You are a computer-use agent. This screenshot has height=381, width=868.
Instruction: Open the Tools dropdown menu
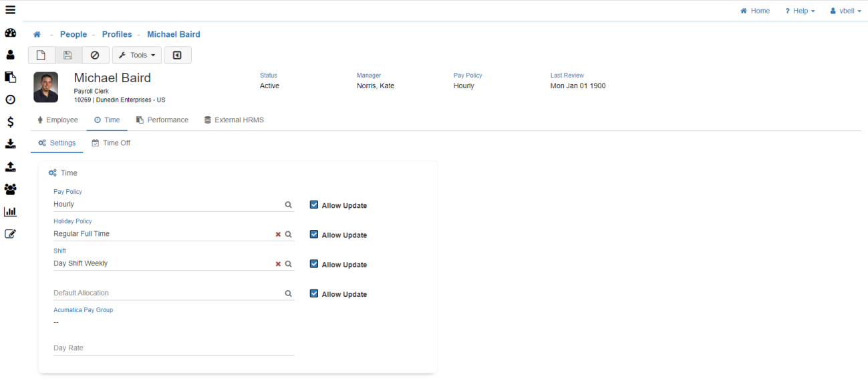click(x=137, y=55)
